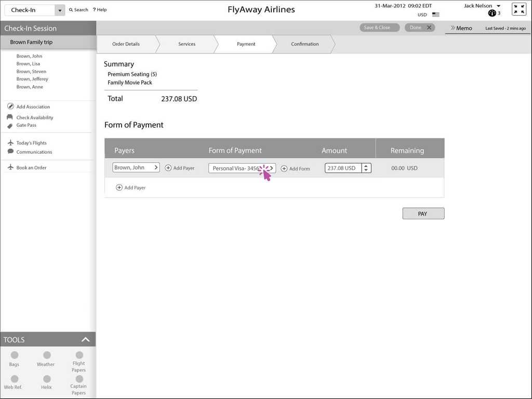This screenshot has width=532, height=399.
Task: Open the Bags tool
Action: pos(14,358)
